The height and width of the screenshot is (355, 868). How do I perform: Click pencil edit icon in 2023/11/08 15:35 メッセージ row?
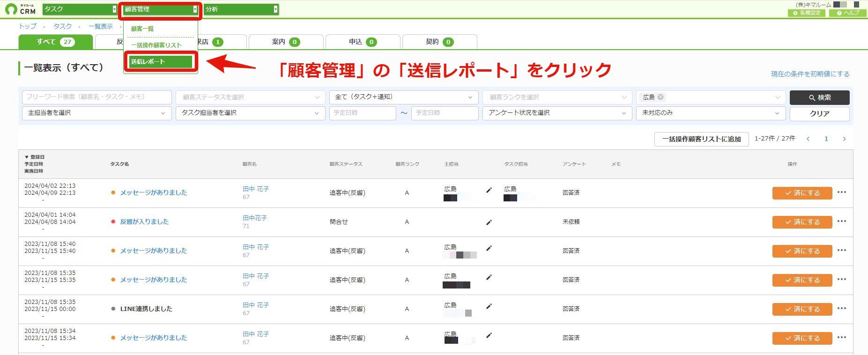pyautogui.click(x=489, y=277)
